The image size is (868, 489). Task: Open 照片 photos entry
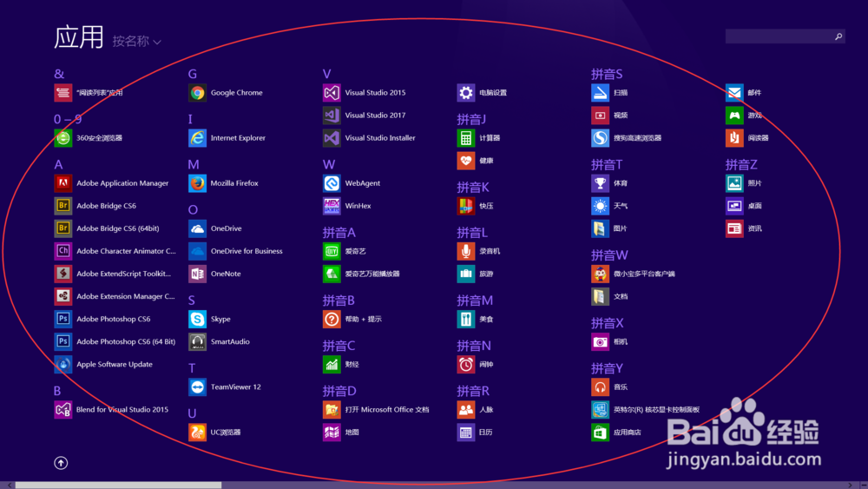[x=744, y=183]
